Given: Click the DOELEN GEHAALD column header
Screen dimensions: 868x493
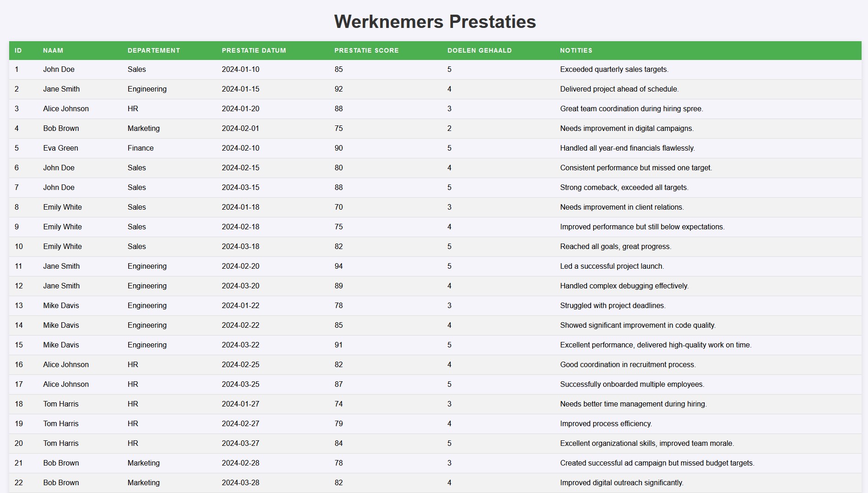Looking at the screenshot, I should (480, 50).
